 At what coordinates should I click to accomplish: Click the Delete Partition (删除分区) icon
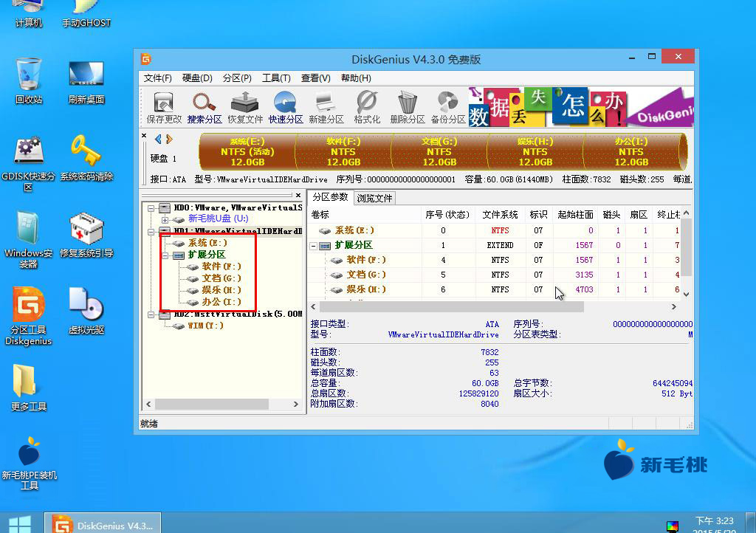click(408, 108)
